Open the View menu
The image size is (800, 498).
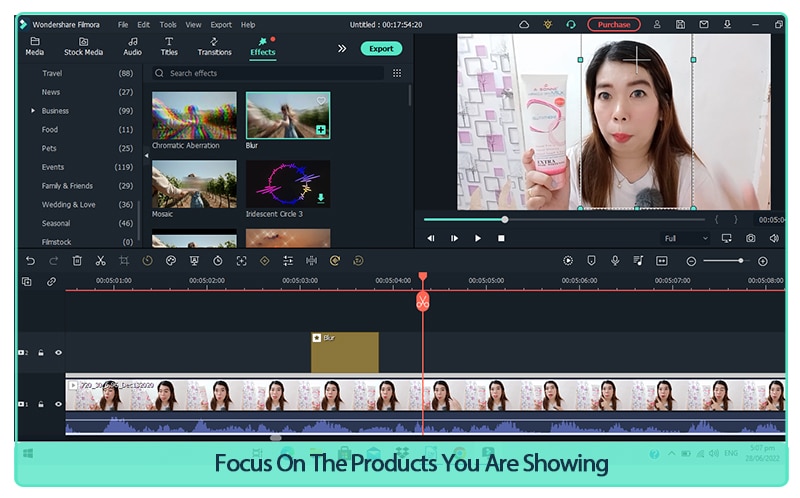pyautogui.click(x=193, y=24)
